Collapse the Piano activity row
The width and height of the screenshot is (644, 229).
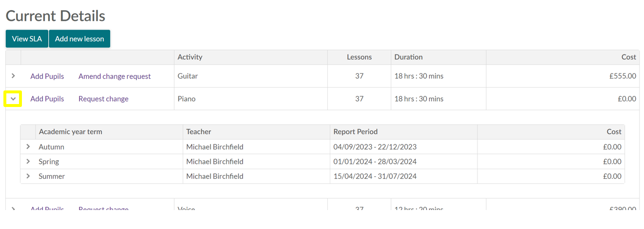pos(13,99)
